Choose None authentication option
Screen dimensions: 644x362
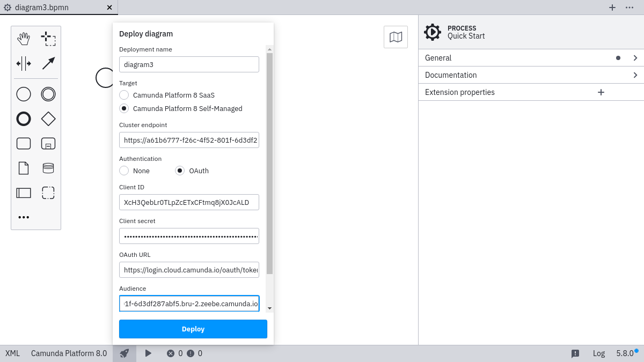point(124,171)
